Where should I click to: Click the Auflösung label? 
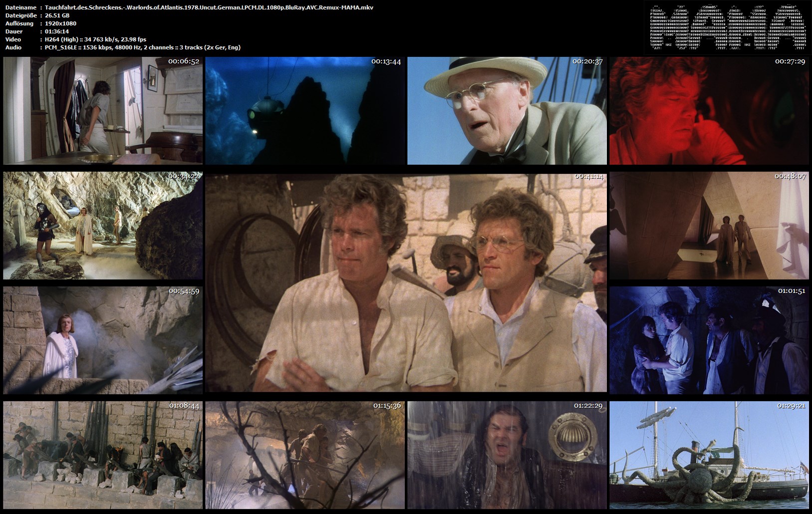click(19, 23)
